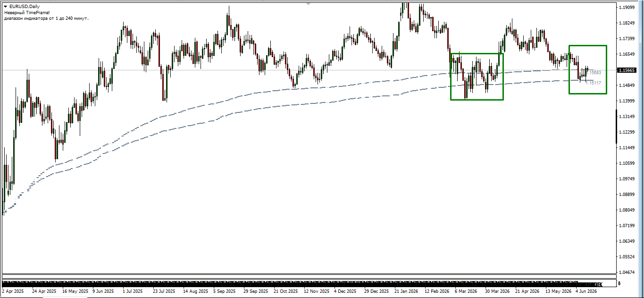
Task: Click the 13 May 2026 date label
Action: point(558,292)
